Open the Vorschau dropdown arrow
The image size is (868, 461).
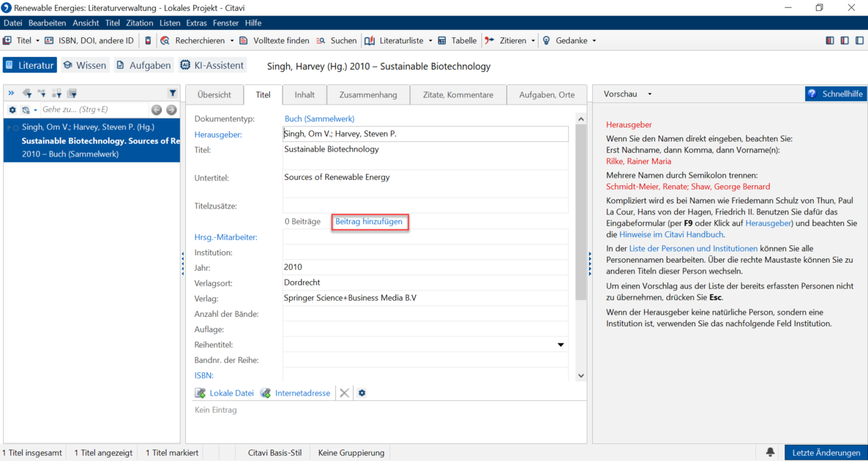(649, 94)
